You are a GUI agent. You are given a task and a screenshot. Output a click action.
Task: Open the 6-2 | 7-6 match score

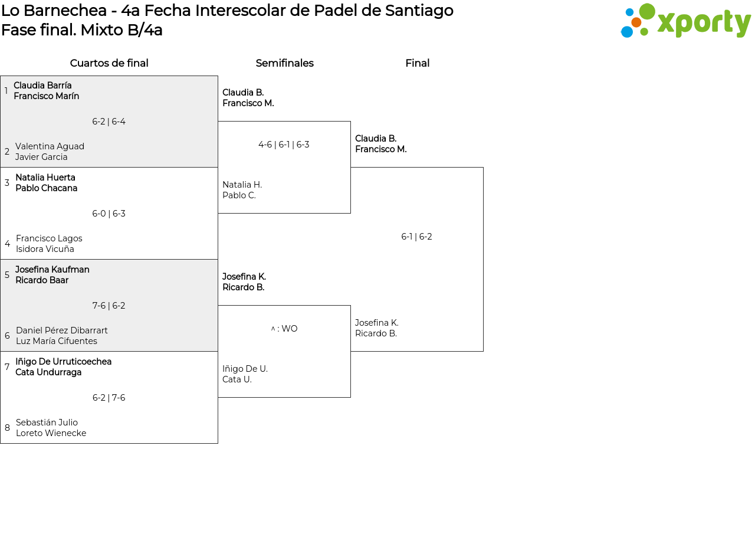(109, 398)
